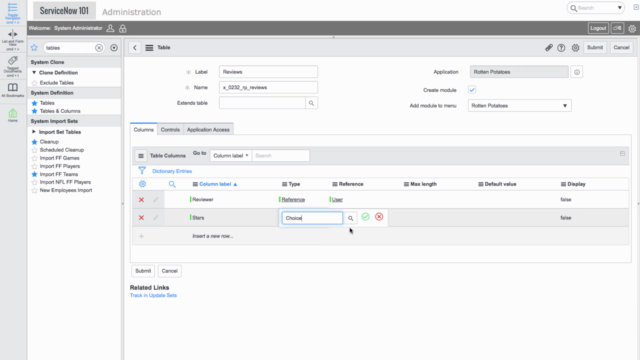640x360 pixels.
Task: Lookup Type using magnifier in Stars cell
Action: 351,218
